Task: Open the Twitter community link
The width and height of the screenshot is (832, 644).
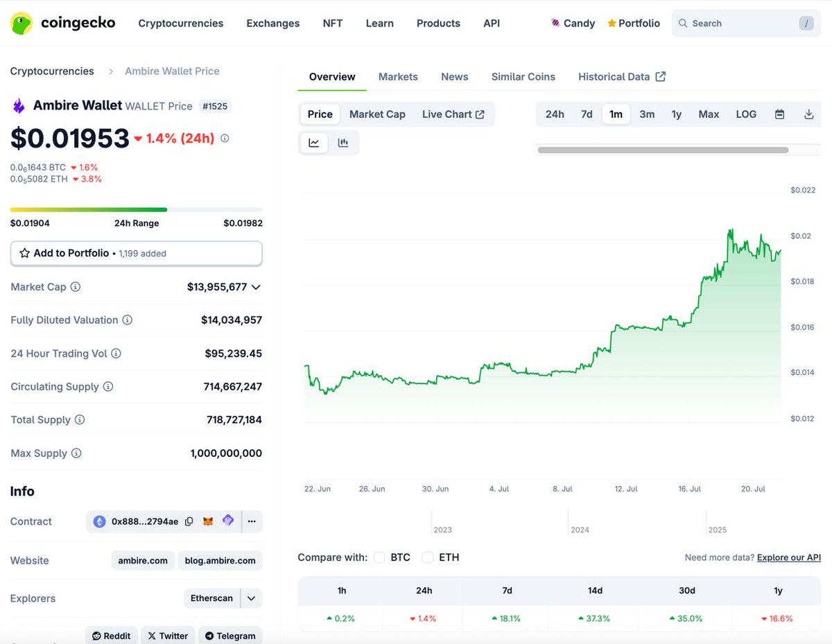Action: click(x=167, y=636)
